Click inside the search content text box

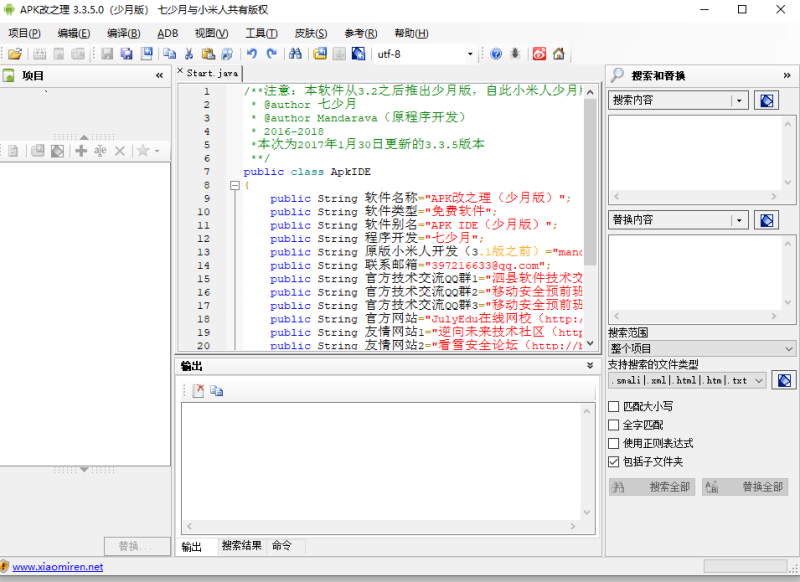tap(695, 153)
